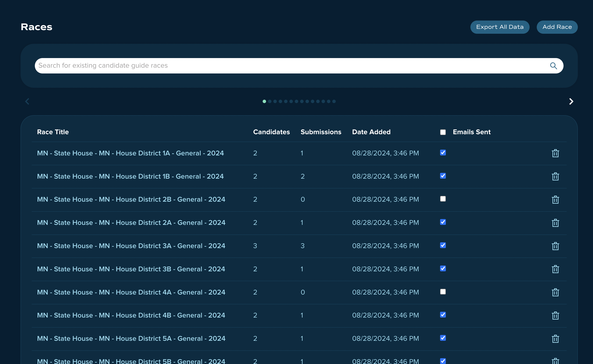The height and width of the screenshot is (364, 593).
Task: Uncheck Emails Sent for District 1A
Action: [x=443, y=153]
